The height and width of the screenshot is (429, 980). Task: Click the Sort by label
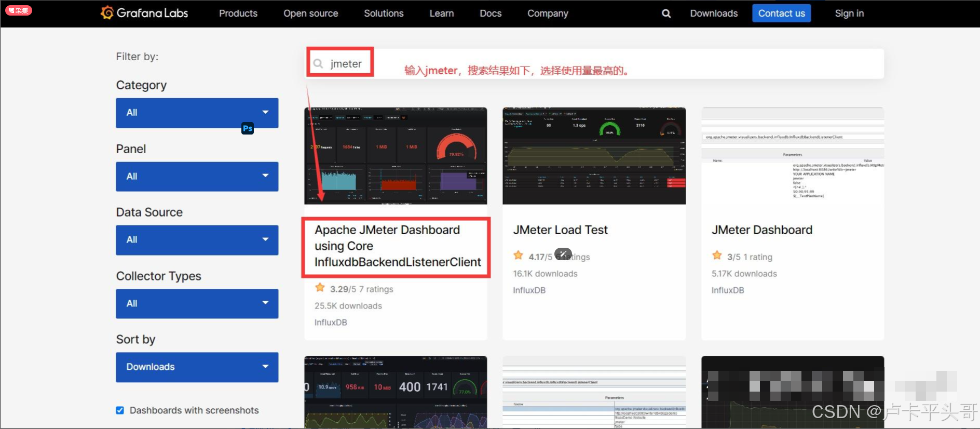point(135,340)
